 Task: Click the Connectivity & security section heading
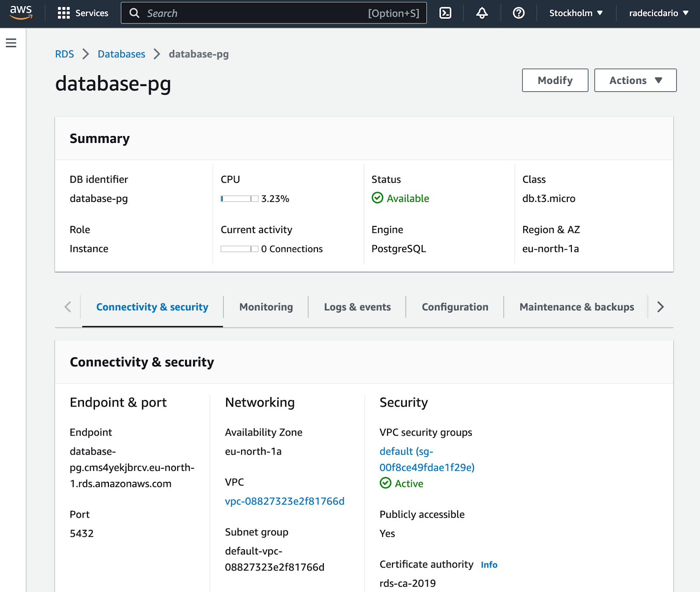coord(142,362)
